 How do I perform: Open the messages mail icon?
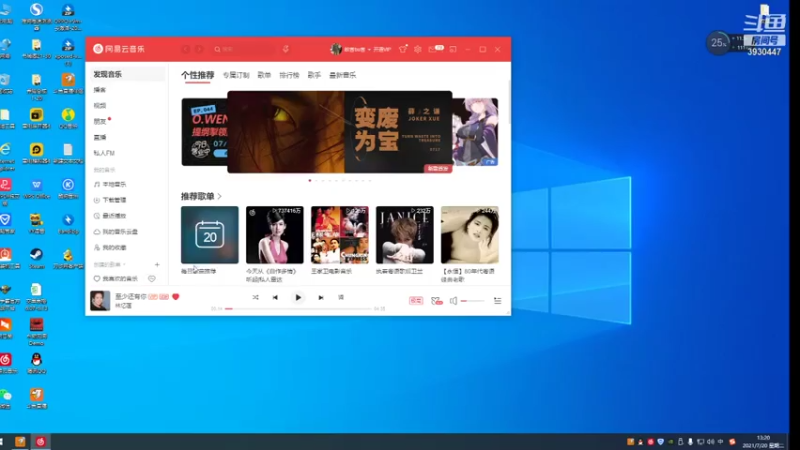tap(433, 49)
